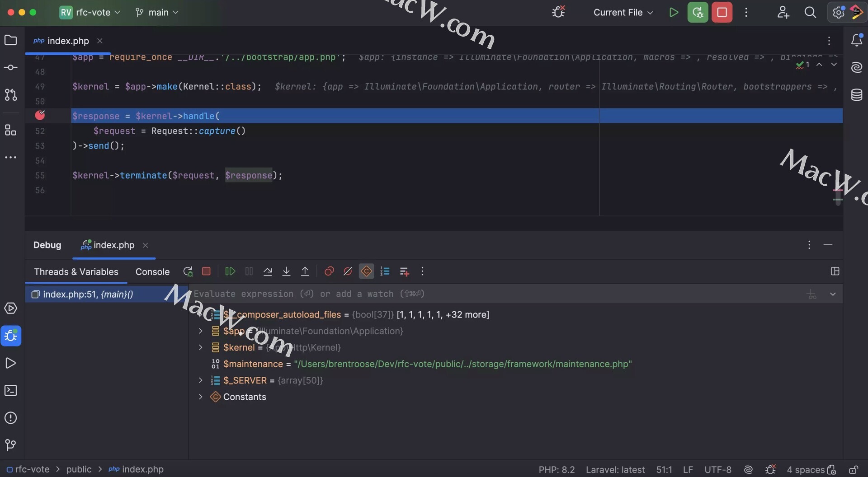Rerun index.php debug session
Screen dimensions: 868x477
point(188,271)
